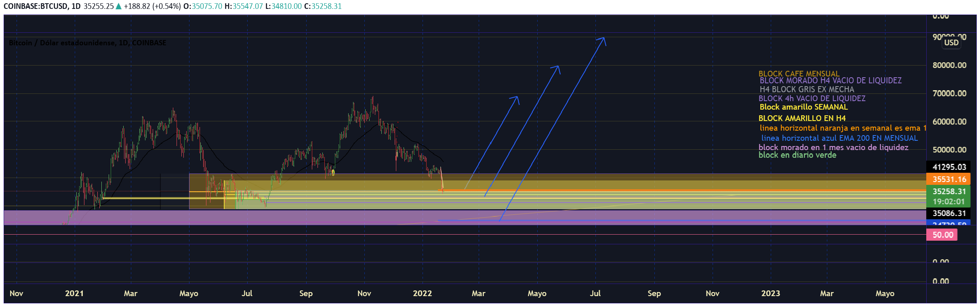Click the Jul label between Mayo and Sep 2021
This screenshot has width=980, height=305.
pos(247,294)
